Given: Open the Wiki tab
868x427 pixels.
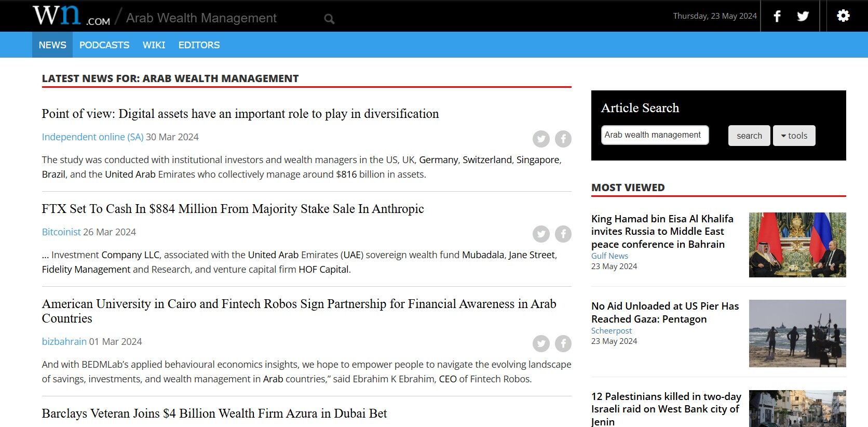Looking at the screenshot, I should coord(154,45).
